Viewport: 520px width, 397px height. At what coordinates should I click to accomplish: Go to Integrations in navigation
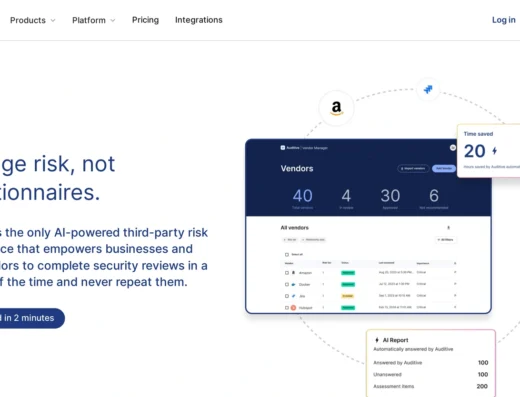199,20
